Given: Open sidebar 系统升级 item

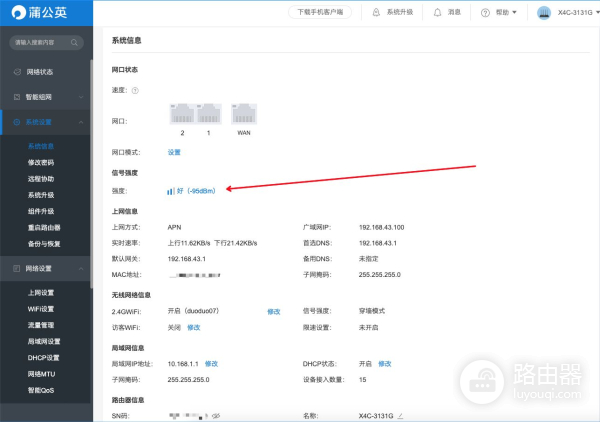Looking at the screenshot, I should (41, 195).
